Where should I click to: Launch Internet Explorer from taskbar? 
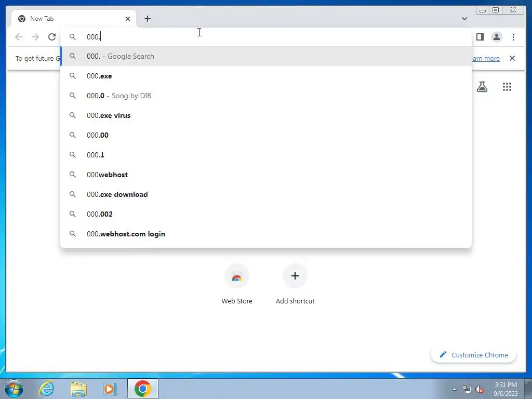click(x=46, y=389)
